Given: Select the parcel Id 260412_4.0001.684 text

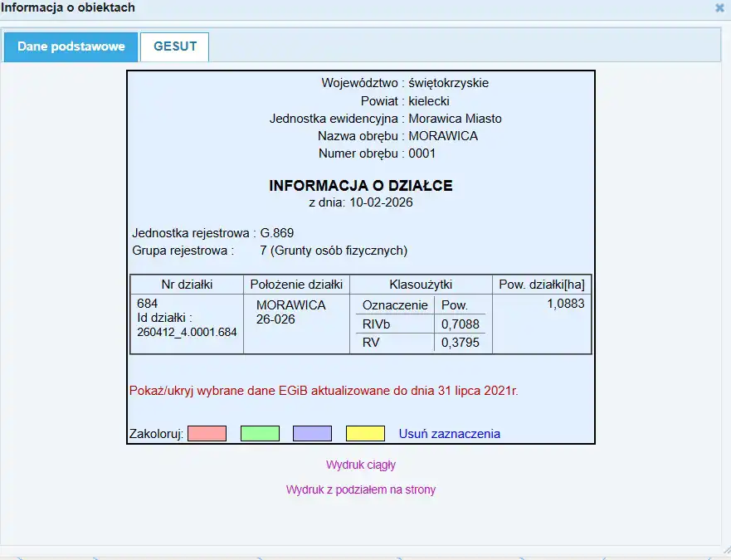Looking at the screenshot, I should point(187,332).
